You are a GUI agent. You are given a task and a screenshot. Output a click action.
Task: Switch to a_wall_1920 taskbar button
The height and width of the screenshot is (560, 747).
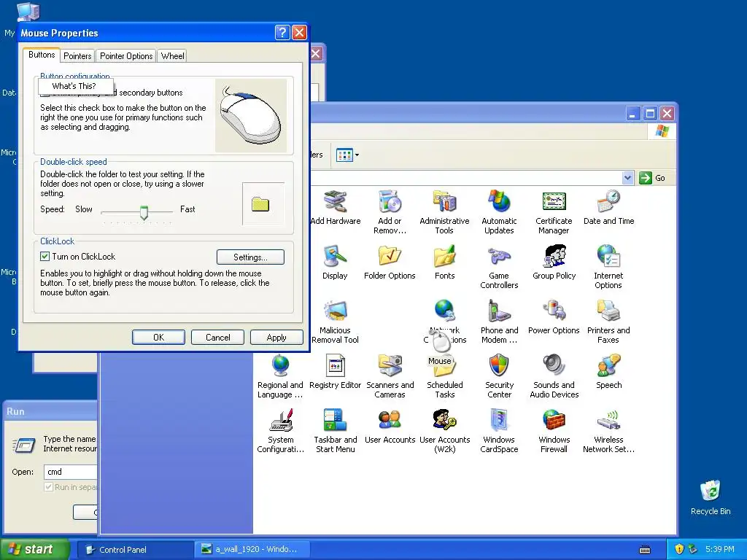tap(252, 549)
